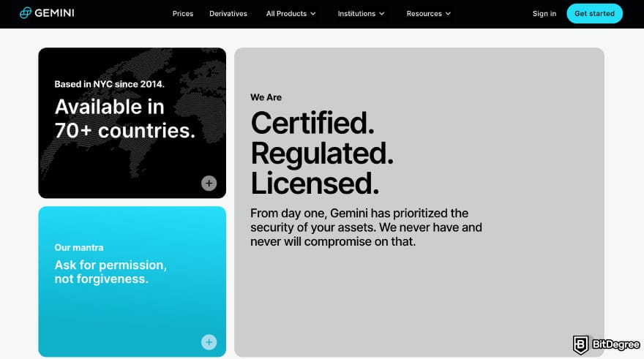This screenshot has height=359, width=644.
Task: Expand the Our mantra card plus icon
Action: tap(209, 341)
